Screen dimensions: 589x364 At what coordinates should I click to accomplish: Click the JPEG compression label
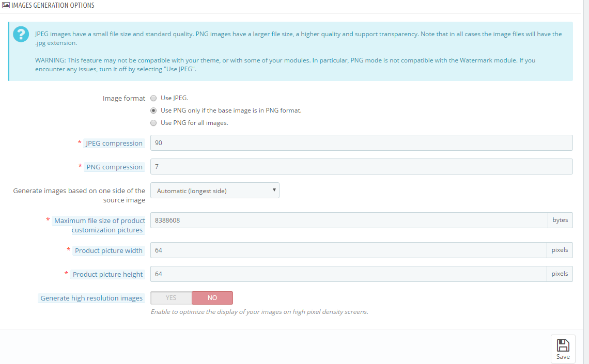[x=114, y=144]
